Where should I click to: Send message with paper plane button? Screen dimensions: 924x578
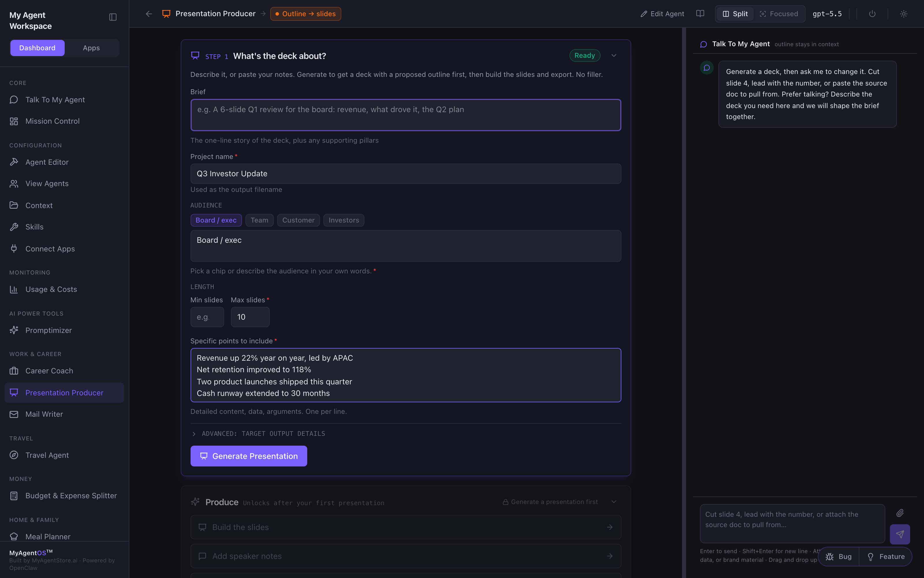click(899, 534)
